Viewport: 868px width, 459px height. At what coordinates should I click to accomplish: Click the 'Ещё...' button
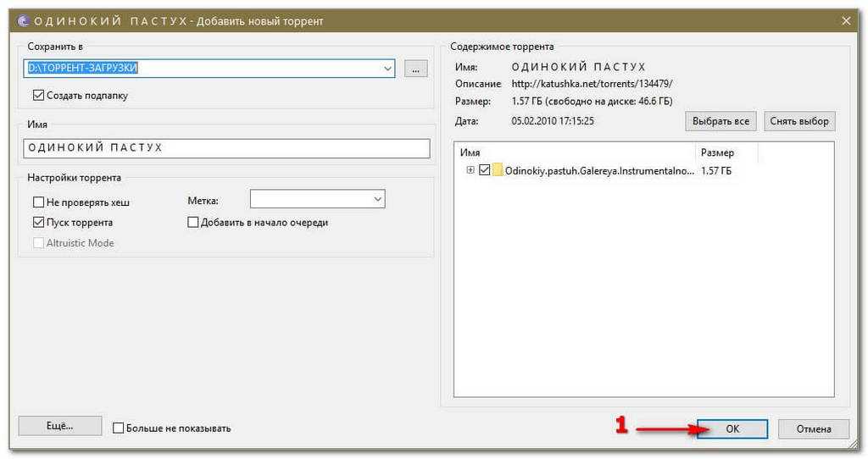(59, 426)
